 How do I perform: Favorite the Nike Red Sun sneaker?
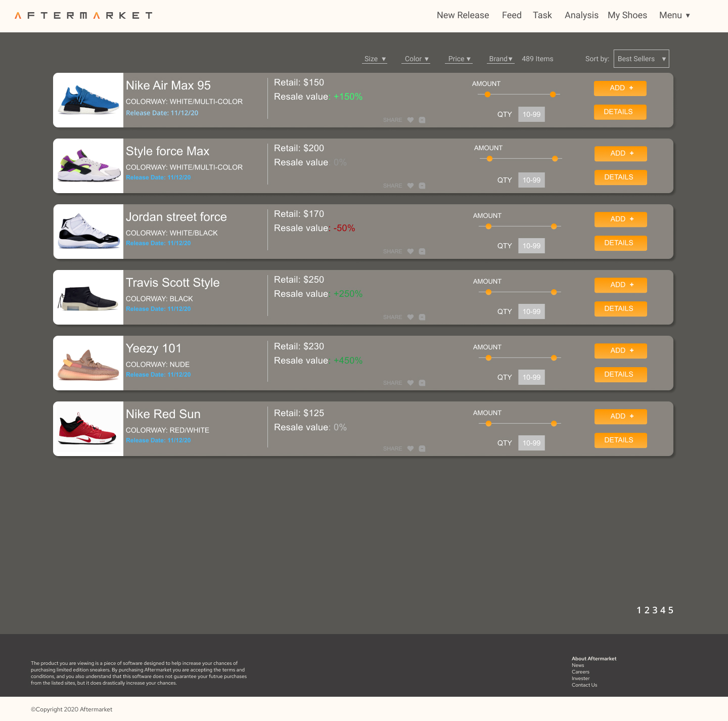point(410,448)
